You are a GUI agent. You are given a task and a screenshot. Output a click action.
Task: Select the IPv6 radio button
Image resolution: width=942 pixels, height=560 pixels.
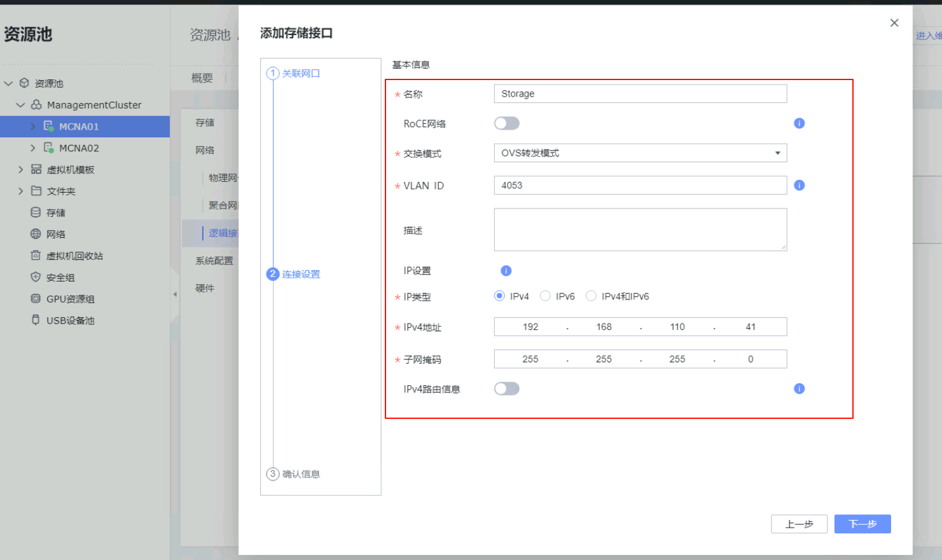coord(545,296)
